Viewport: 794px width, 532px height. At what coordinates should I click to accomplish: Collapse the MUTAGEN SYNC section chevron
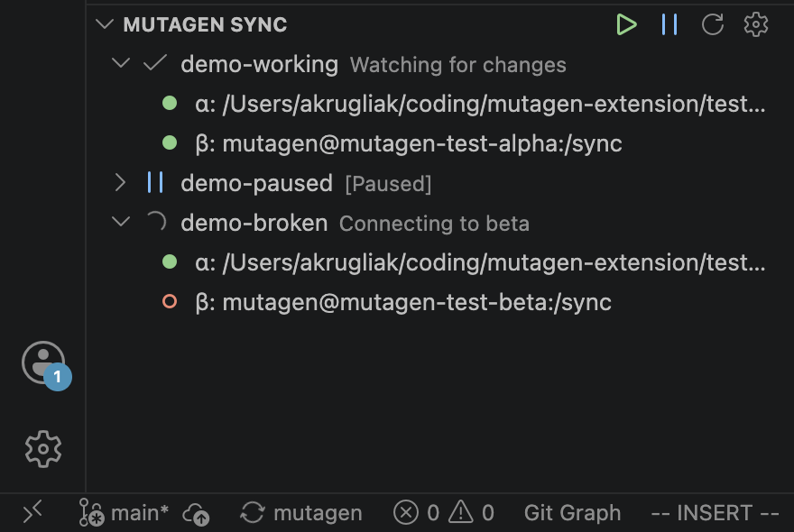tap(105, 23)
